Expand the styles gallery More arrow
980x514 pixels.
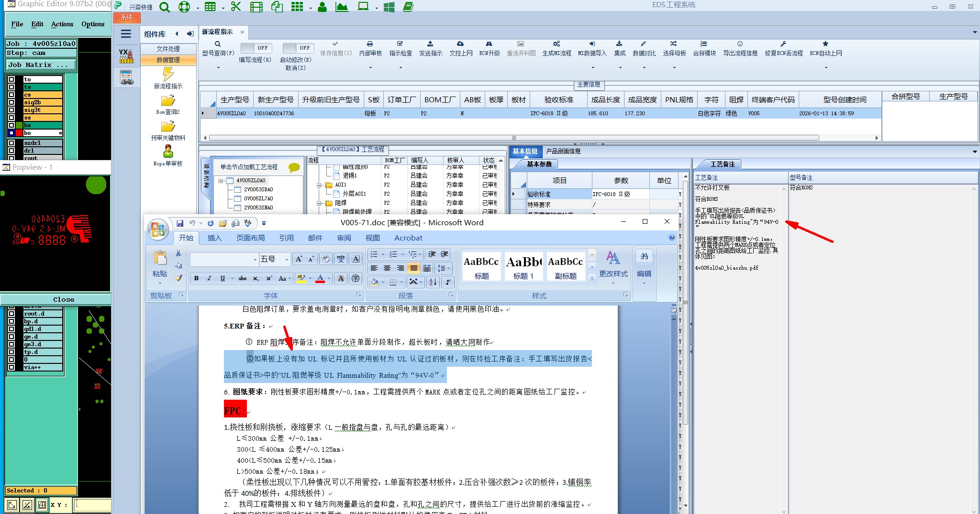pos(592,278)
